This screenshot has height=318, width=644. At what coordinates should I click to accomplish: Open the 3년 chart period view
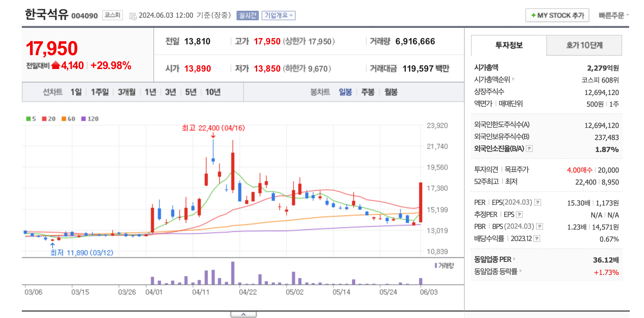coord(170,92)
